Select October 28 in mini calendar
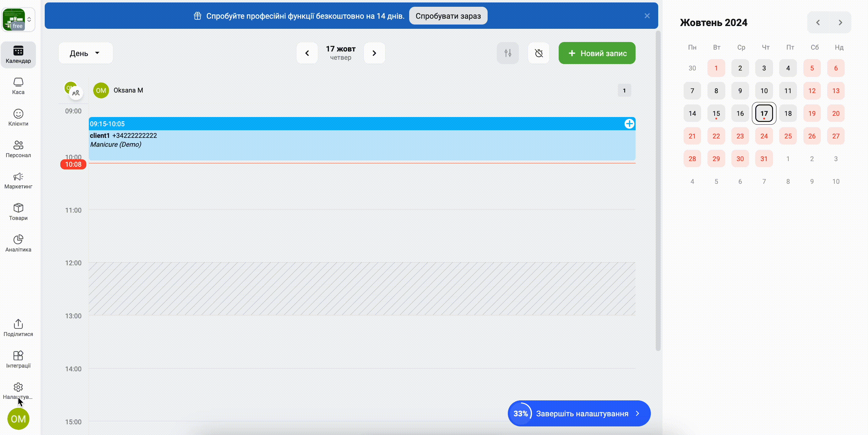This screenshot has height=435, width=868. 692,159
